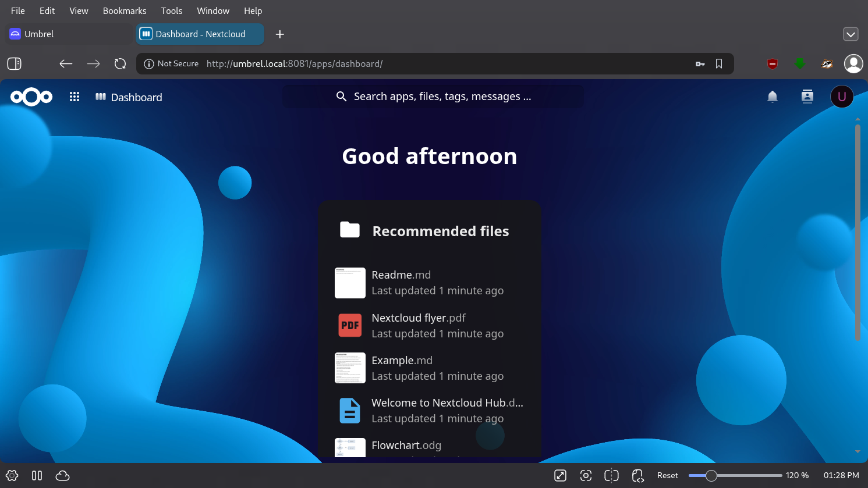Open the Nextcloud contacts menu

[807, 97]
